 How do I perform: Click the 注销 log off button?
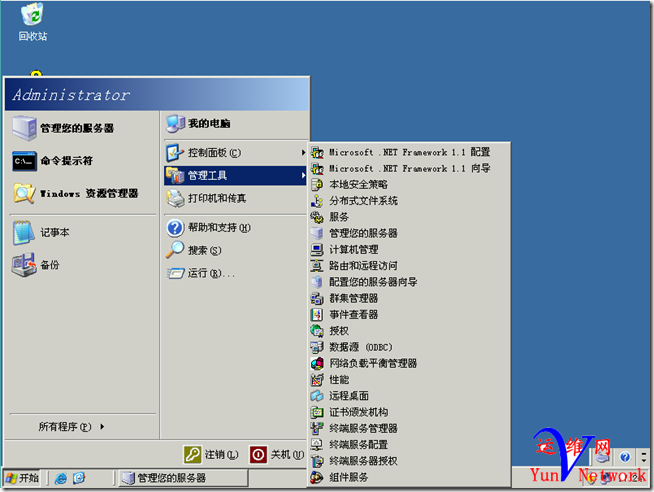coord(211,454)
